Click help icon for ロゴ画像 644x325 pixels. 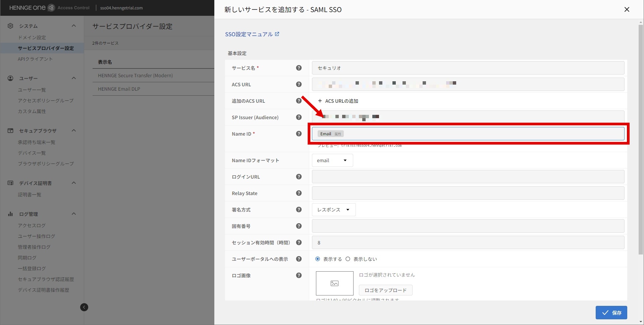point(299,275)
